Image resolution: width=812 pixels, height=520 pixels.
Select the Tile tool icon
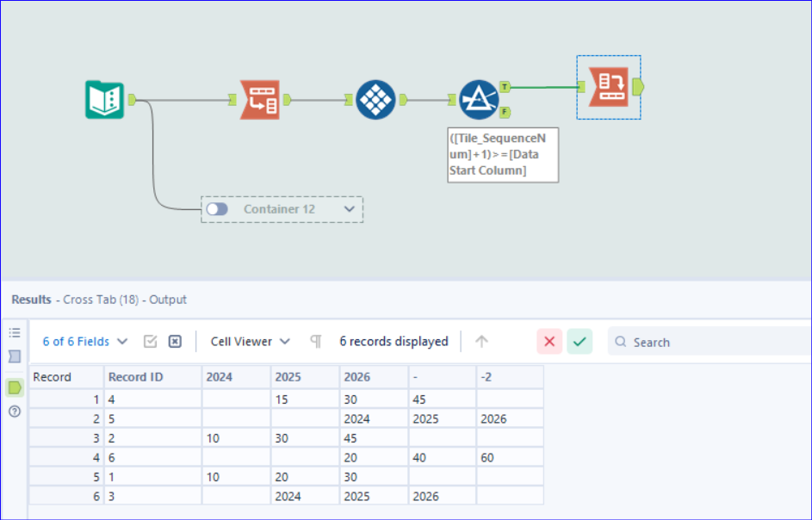pyautogui.click(x=375, y=100)
